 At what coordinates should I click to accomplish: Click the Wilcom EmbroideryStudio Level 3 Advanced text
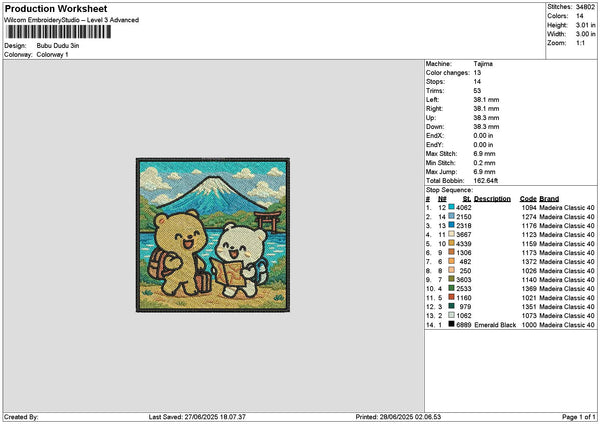click(72, 20)
